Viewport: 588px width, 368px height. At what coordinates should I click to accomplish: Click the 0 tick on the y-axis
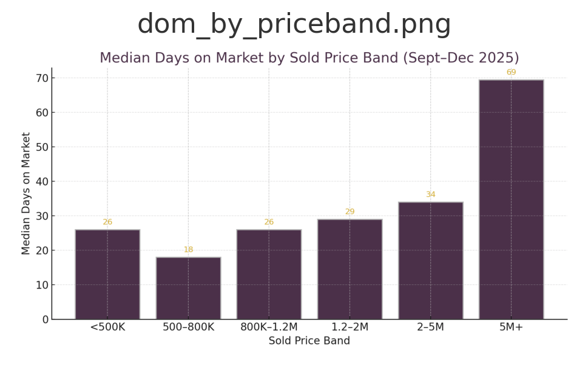45,319
